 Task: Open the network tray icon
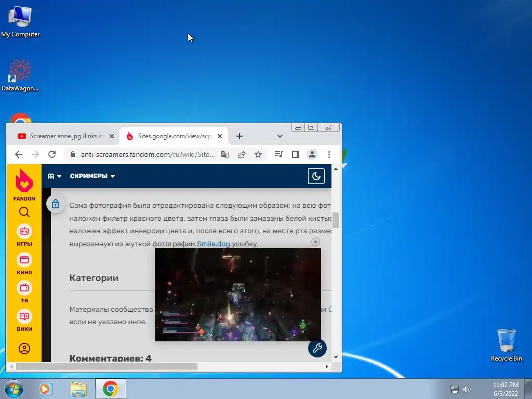coord(454,389)
